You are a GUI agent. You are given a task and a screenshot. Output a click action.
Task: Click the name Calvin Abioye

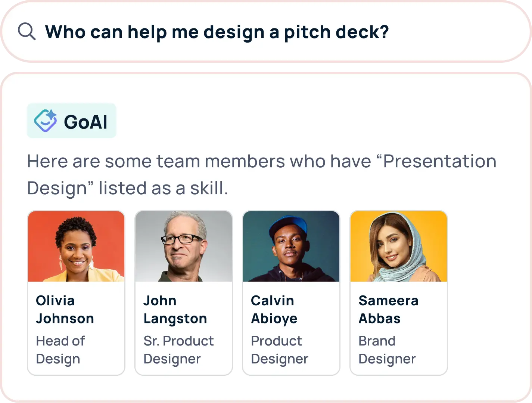274,309
